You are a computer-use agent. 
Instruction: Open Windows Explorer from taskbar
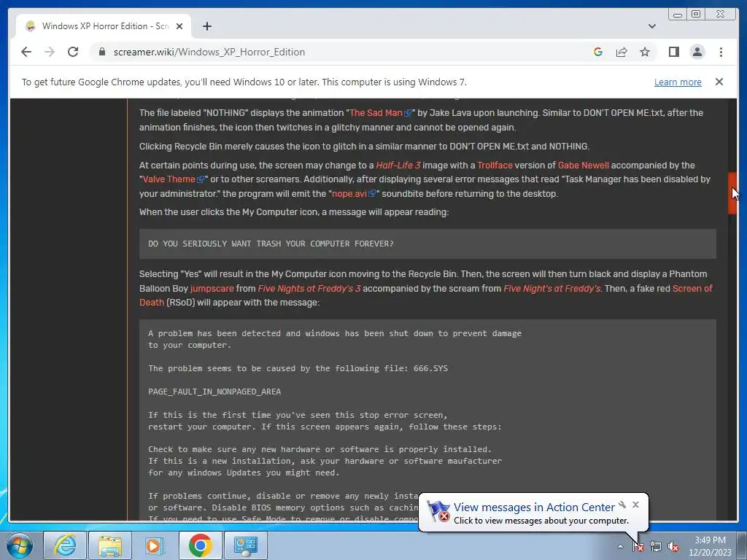(x=110, y=545)
